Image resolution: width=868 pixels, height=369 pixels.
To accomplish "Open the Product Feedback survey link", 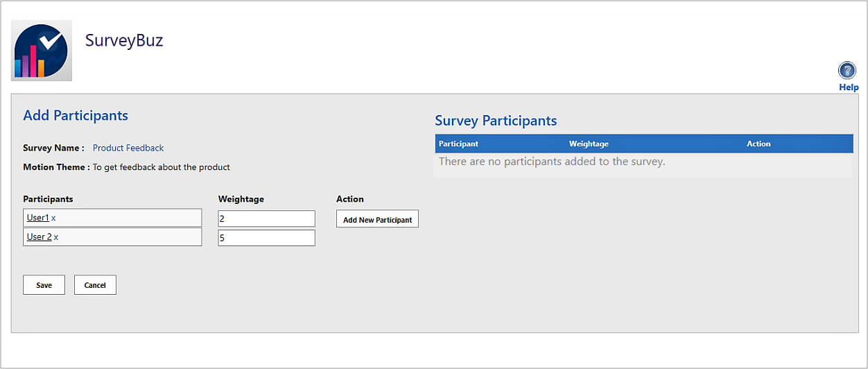I will pos(128,148).
